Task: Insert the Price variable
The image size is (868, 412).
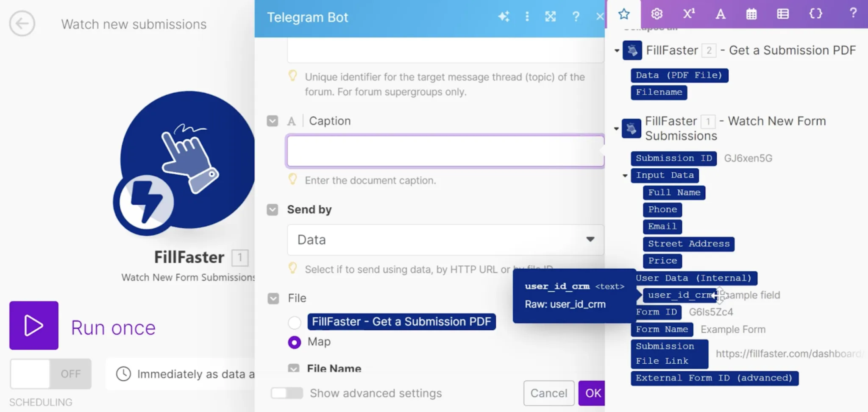Action: [x=662, y=261]
